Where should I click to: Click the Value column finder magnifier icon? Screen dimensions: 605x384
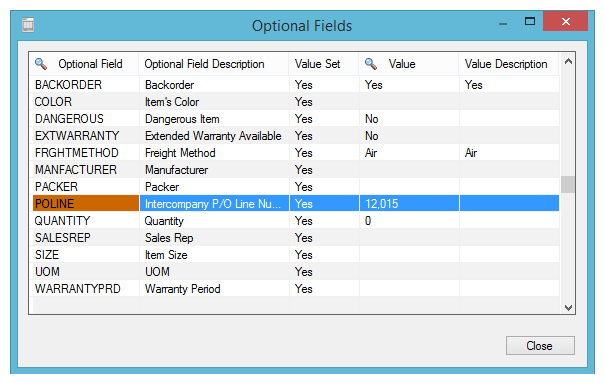(x=371, y=64)
